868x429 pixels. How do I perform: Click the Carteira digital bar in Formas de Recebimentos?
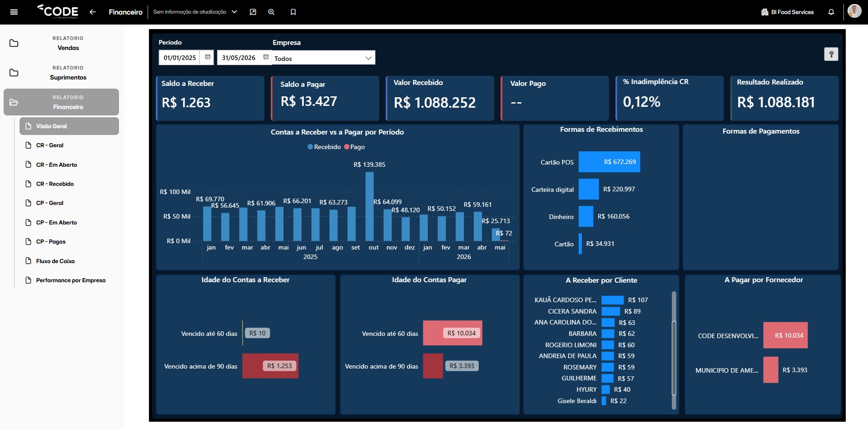pos(589,189)
